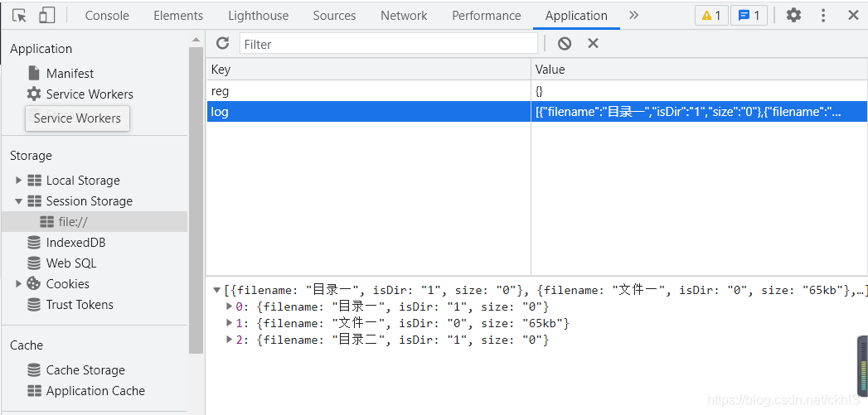Image resolution: width=868 pixels, height=415 pixels.
Task: Open the three-dot customize menu
Action: (823, 15)
